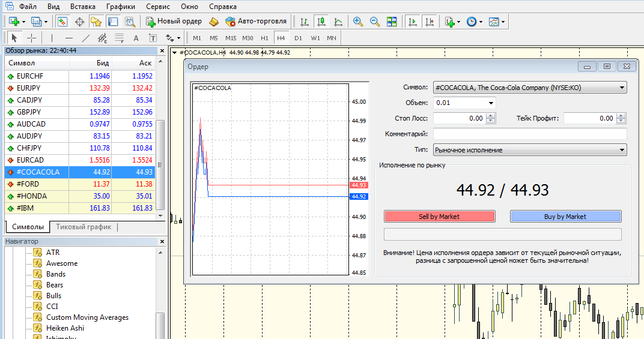The width and height of the screenshot is (644, 339).
Task: Switch to H1 timeframe
Action: coord(264,38)
